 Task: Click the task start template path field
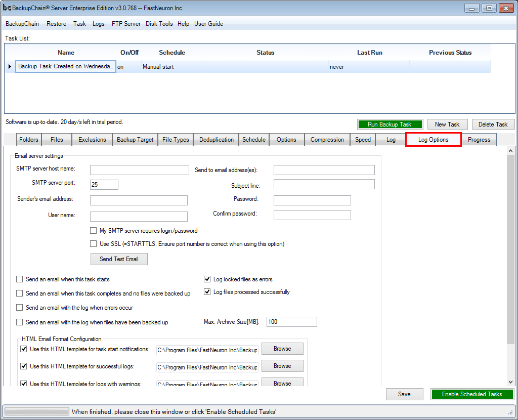tap(207, 350)
